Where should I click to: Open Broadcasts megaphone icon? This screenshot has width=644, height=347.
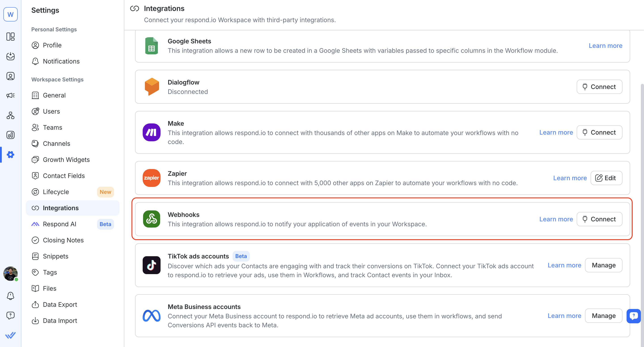coord(11,95)
